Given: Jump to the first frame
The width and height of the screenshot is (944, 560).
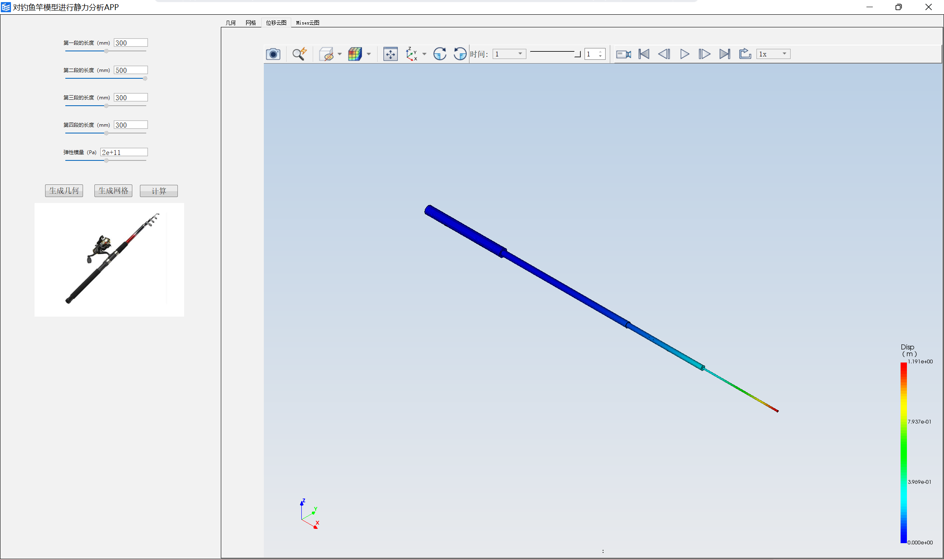Looking at the screenshot, I should 644,54.
